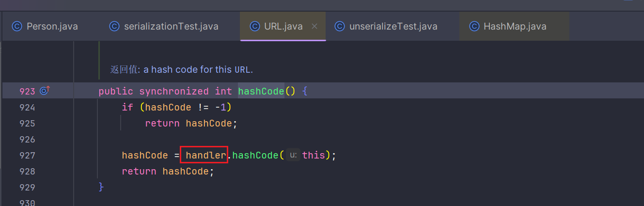644x206 pixels.
Task: Switch to the unserializeTest.java tab
Action: [393, 27]
